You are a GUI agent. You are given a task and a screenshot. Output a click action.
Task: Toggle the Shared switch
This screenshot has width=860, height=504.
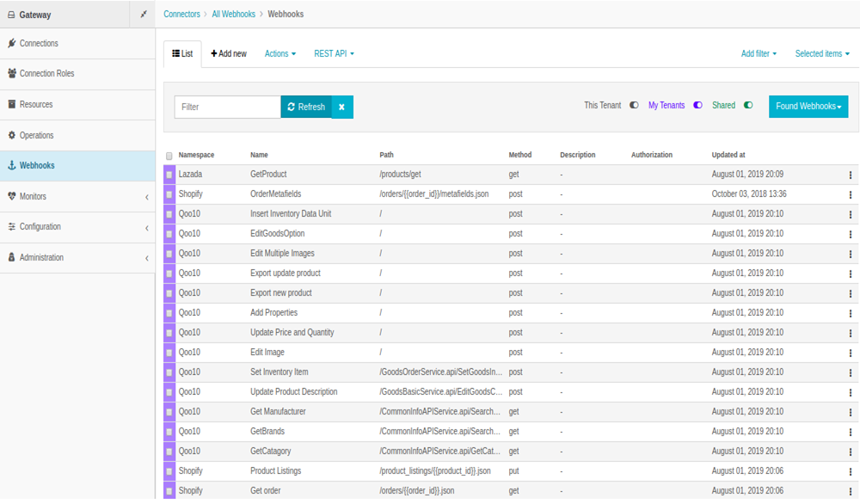[x=748, y=105]
